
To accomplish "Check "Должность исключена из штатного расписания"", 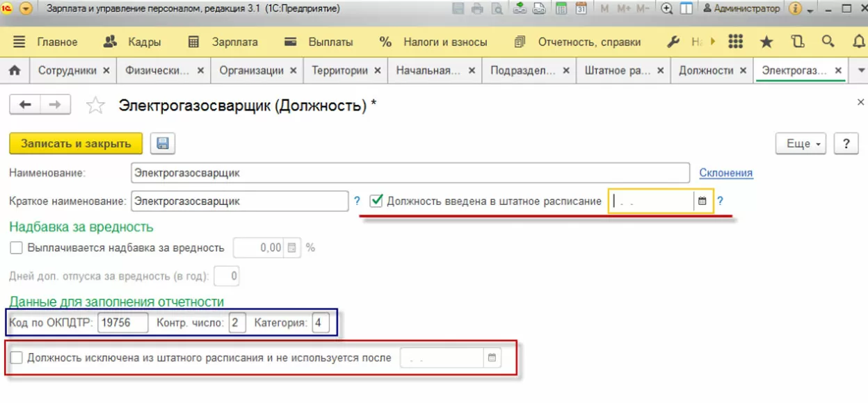I will pos(16,358).
